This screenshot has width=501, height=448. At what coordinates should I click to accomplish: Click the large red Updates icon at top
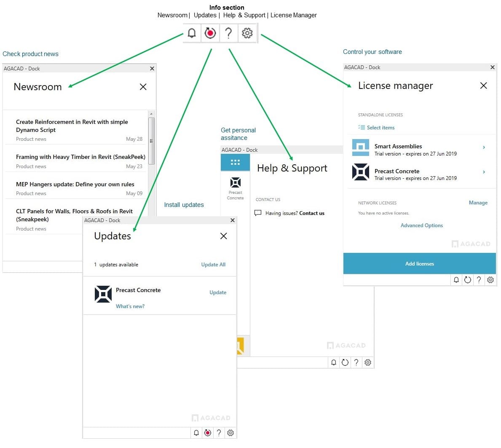[210, 33]
